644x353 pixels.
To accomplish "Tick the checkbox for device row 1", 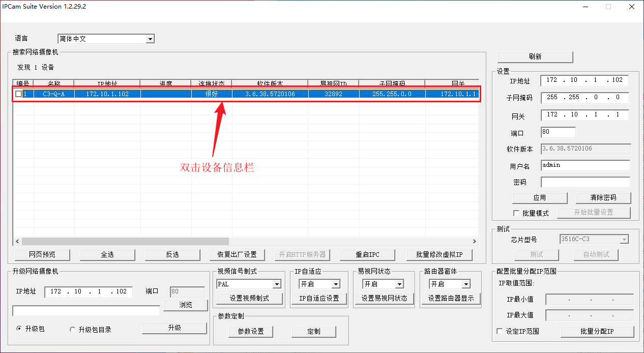I will pyautogui.click(x=19, y=94).
